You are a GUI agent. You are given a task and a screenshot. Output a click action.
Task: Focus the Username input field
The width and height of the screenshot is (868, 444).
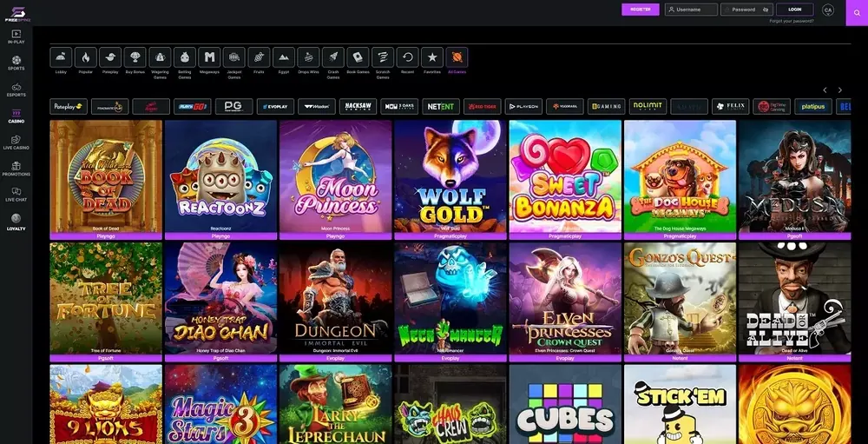692,10
